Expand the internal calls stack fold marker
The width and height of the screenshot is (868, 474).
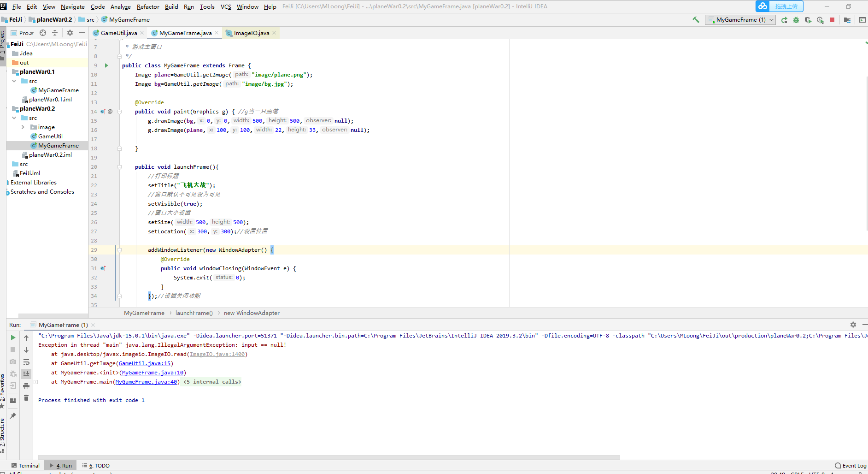pos(35,382)
